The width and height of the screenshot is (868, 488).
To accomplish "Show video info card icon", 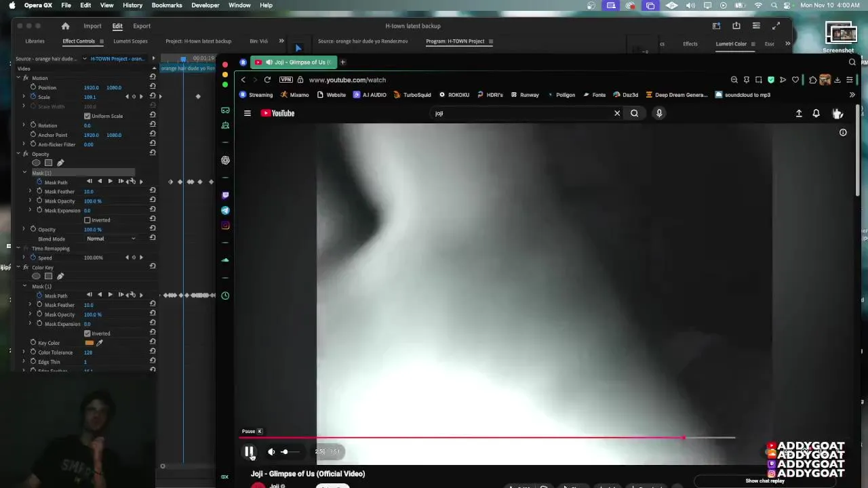I will tap(843, 133).
